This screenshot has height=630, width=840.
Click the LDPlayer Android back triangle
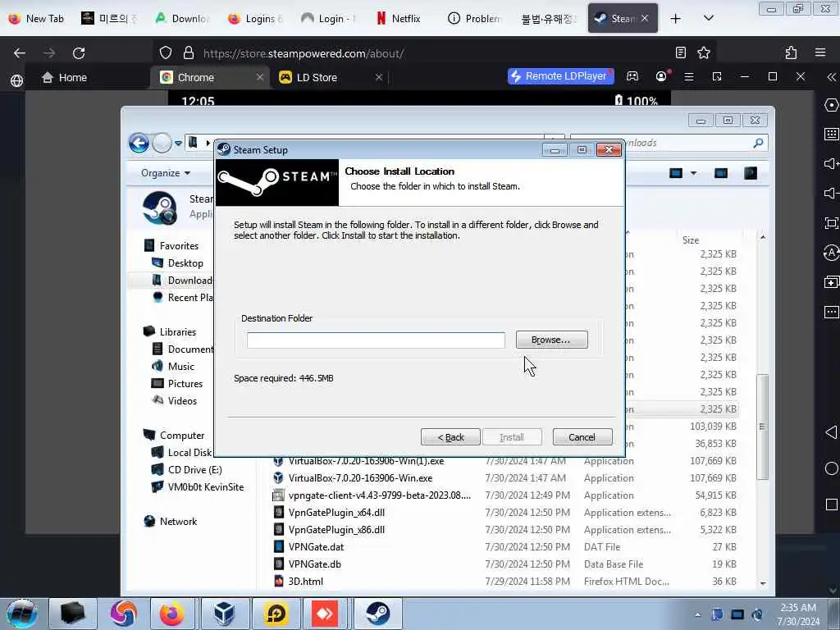pos(831,432)
